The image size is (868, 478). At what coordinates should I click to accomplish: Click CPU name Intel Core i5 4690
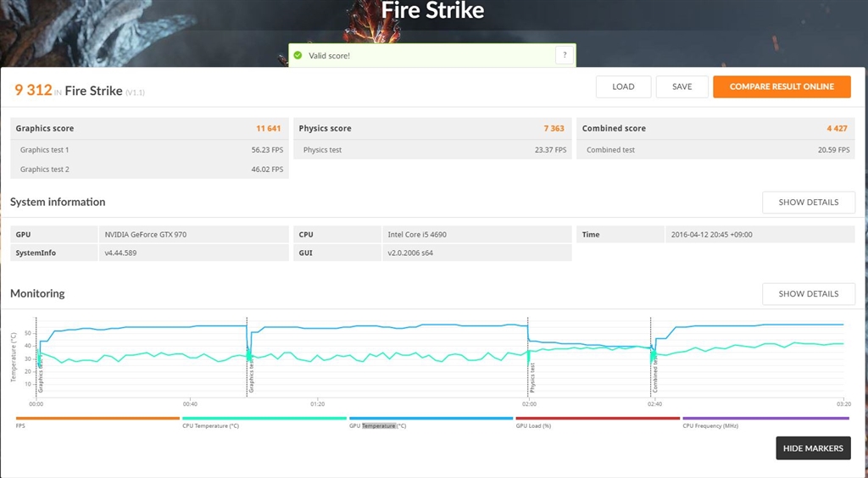(x=417, y=235)
